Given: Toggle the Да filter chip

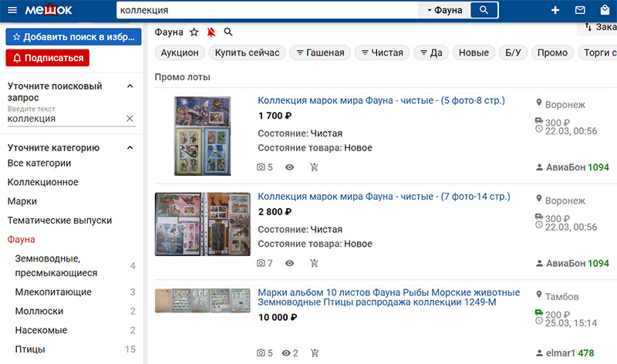Looking at the screenshot, I should pyautogui.click(x=431, y=52).
